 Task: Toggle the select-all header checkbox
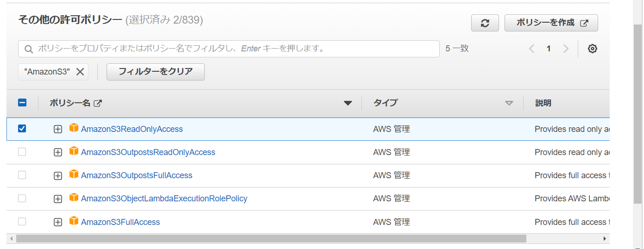coord(22,103)
